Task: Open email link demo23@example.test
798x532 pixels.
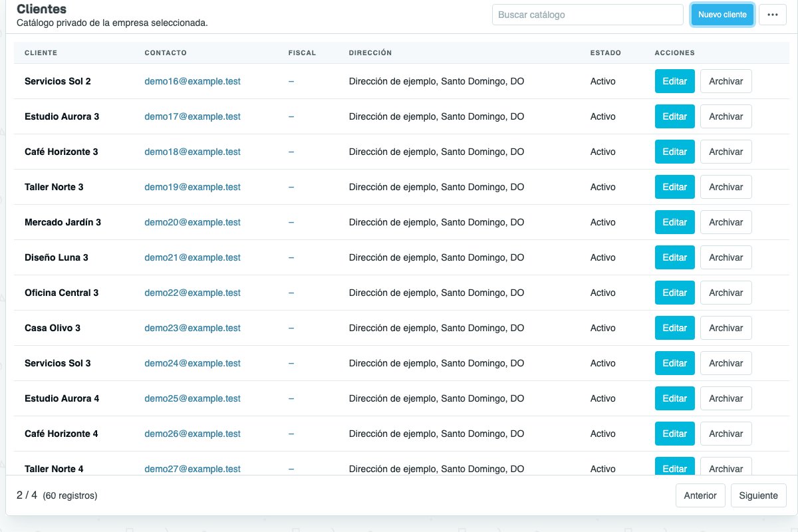Action: (193, 328)
